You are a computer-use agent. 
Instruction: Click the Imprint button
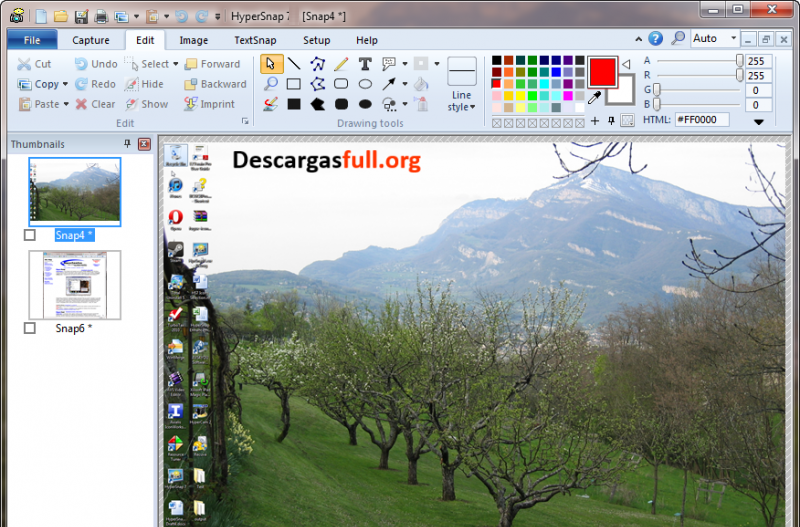(x=210, y=104)
